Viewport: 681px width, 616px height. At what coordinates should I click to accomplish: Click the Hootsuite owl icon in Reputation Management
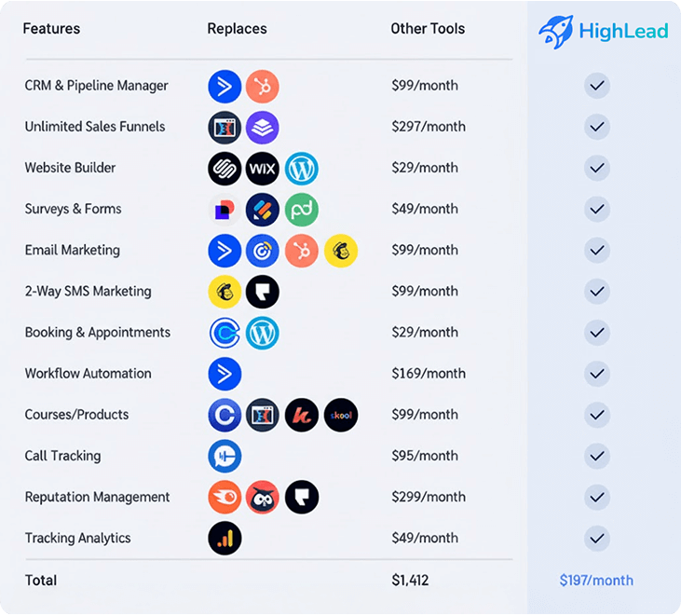(263, 497)
